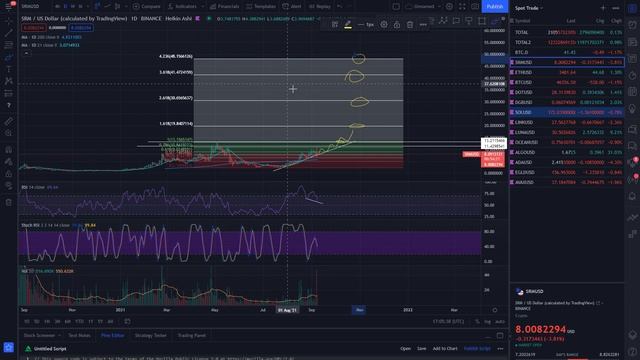Go to date using calendar icon

pos(127,322)
